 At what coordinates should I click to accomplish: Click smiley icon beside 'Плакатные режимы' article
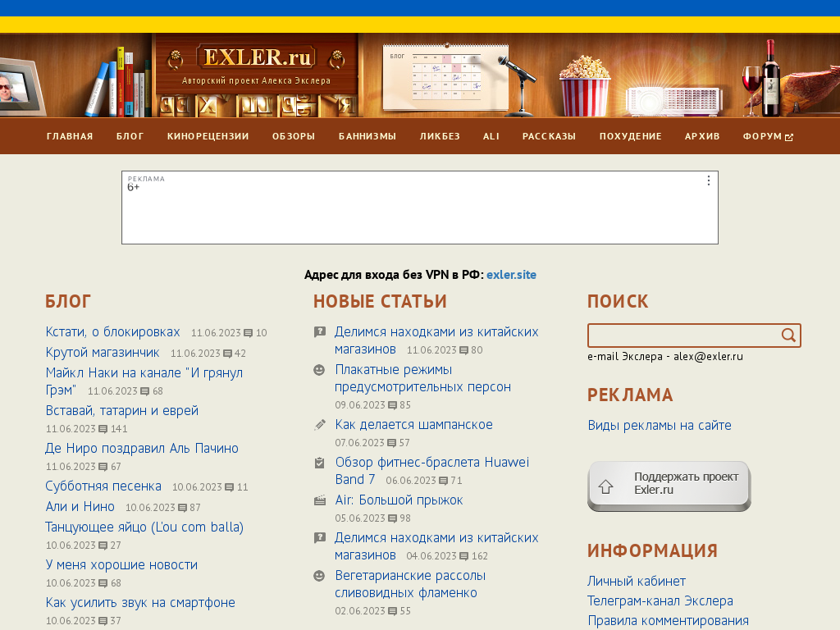click(319, 370)
